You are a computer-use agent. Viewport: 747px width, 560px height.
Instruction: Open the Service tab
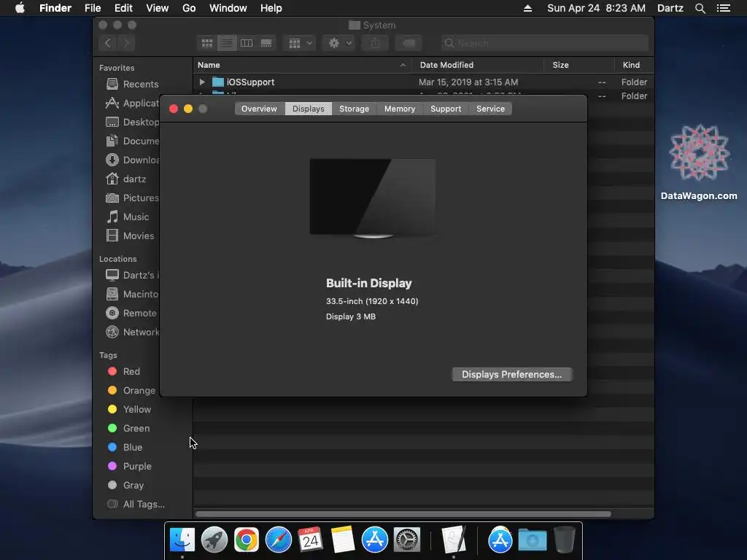click(x=491, y=109)
